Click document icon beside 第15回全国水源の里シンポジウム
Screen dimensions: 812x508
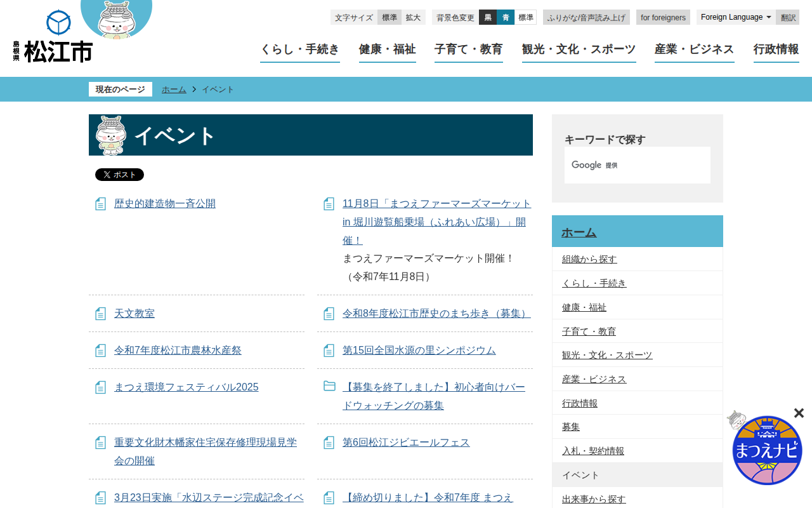[329, 351]
